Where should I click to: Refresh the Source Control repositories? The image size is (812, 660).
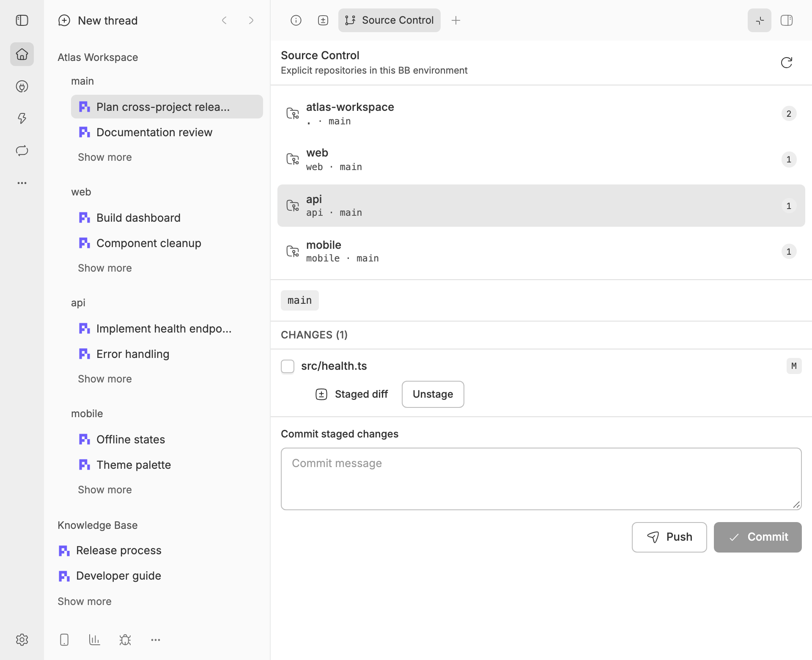coord(787,63)
